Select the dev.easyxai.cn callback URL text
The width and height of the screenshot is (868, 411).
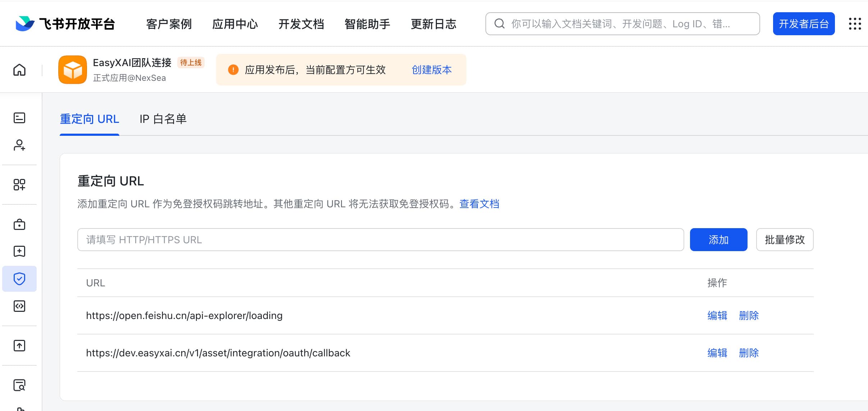point(218,353)
